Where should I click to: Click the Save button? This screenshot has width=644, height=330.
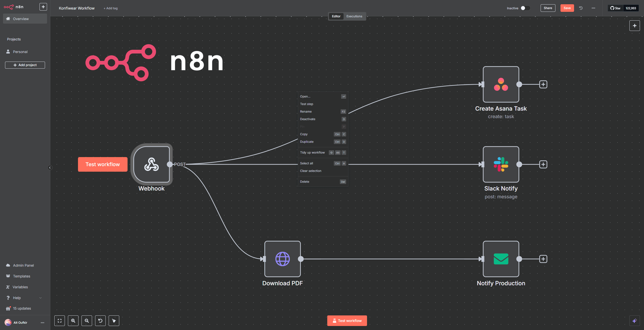tap(567, 8)
